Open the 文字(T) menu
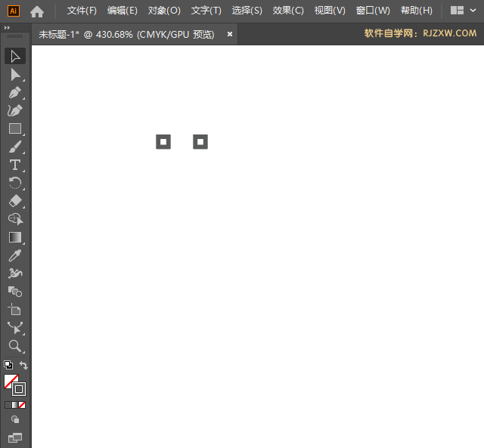The height and width of the screenshot is (448, 484). [206, 11]
